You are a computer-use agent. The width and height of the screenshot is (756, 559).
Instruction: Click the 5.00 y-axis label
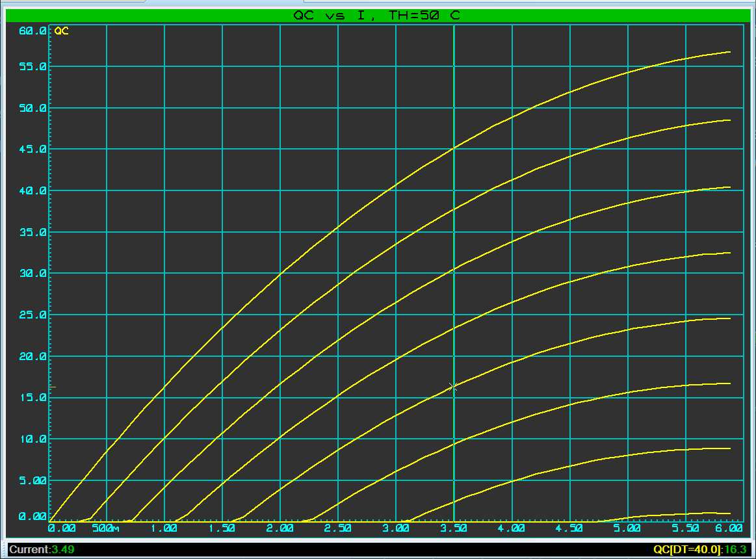pyautogui.click(x=33, y=481)
